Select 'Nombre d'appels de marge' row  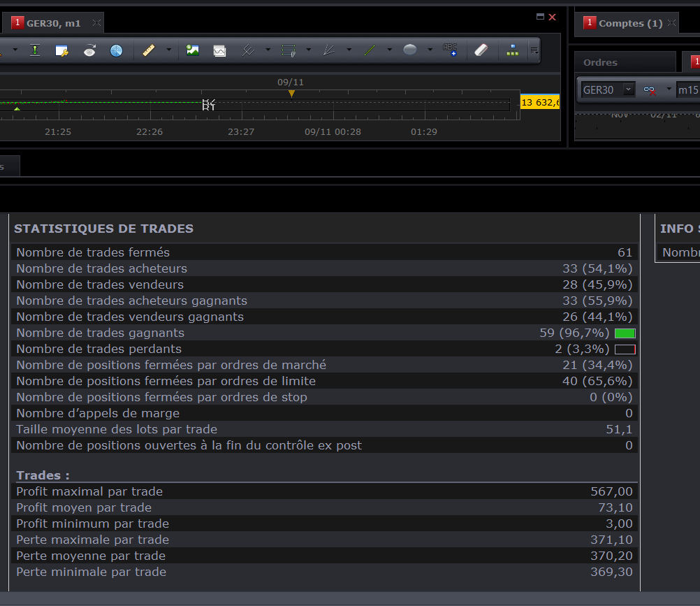pyautogui.click(x=325, y=413)
